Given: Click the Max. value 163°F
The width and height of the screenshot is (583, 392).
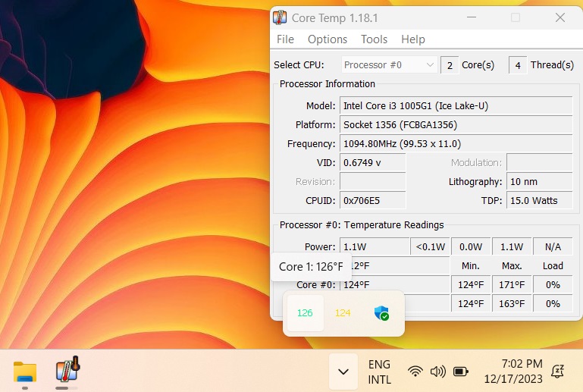Looking at the screenshot, I should click(512, 303).
